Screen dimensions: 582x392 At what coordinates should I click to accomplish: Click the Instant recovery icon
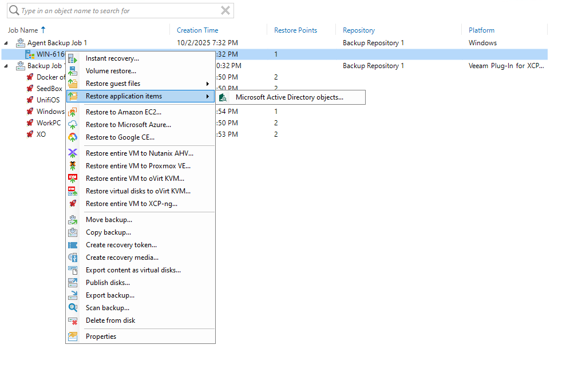point(73,58)
